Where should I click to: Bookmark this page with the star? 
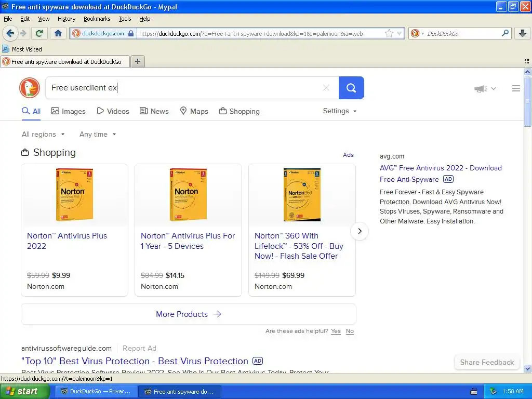(x=389, y=33)
